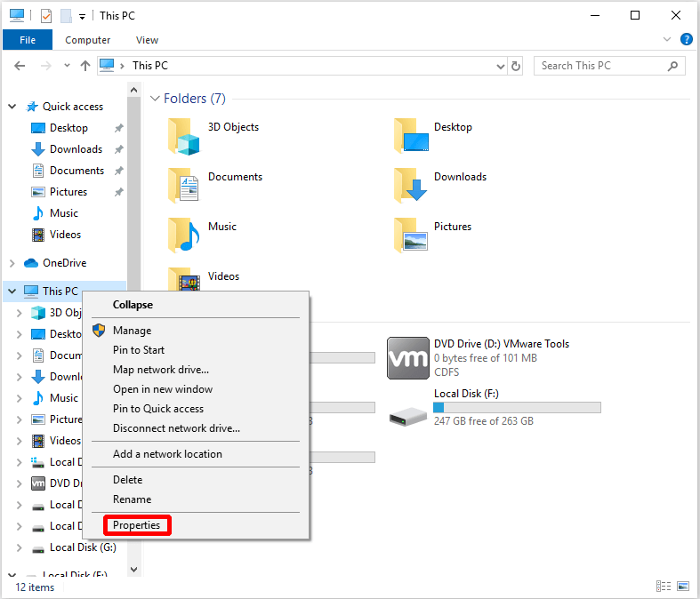Click the Properties quick access toolbar icon
The image size is (700, 599).
click(46, 16)
